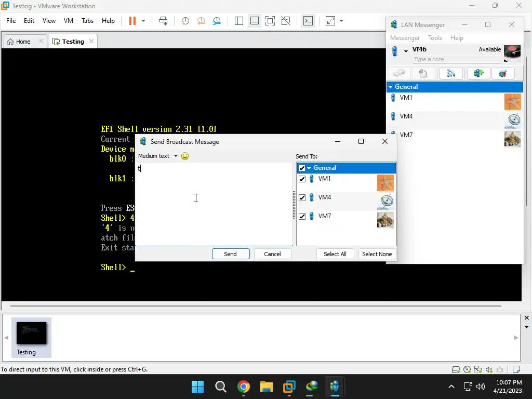Image resolution: width=532 pixels, height=399 pixels.
Task: Click Select None recipients button
Action: click(x=377, y=254)
